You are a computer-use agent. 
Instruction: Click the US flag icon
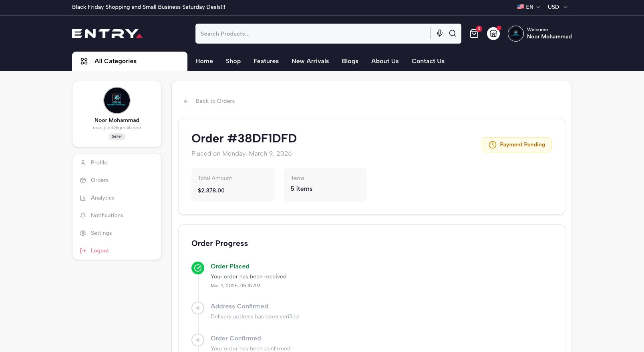(x=521, y=7)
